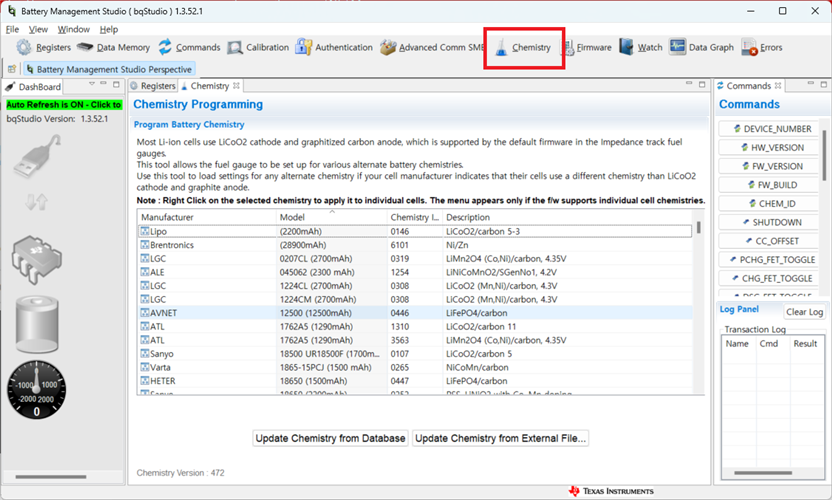Clear the transaction log
This screenshot has width=832, height=500.
coord(804,312)
